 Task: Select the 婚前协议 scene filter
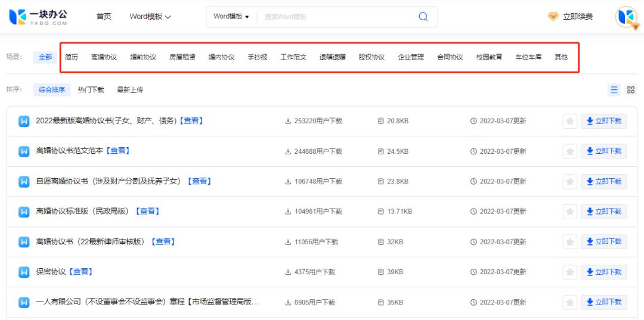point(143,57)
